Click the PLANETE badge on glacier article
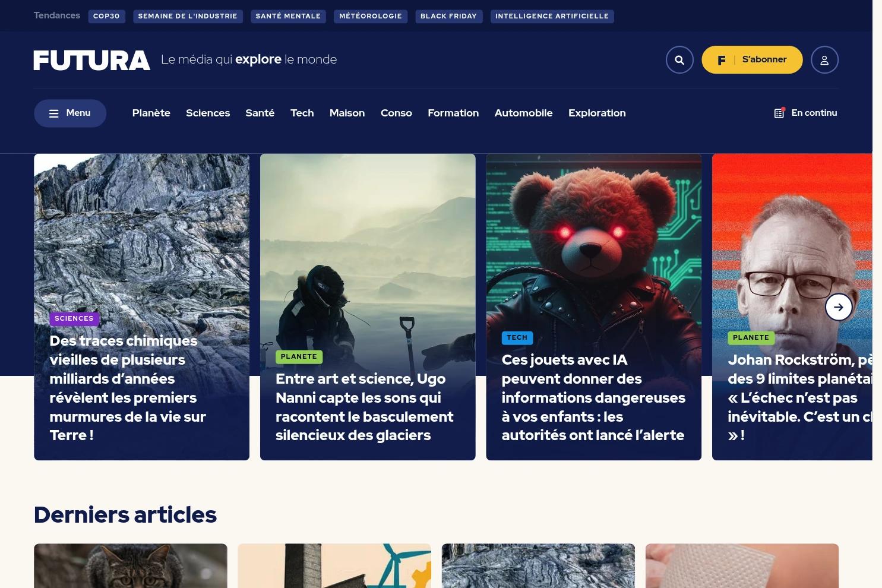Screen dimensions: 882x588 (299, 357)
